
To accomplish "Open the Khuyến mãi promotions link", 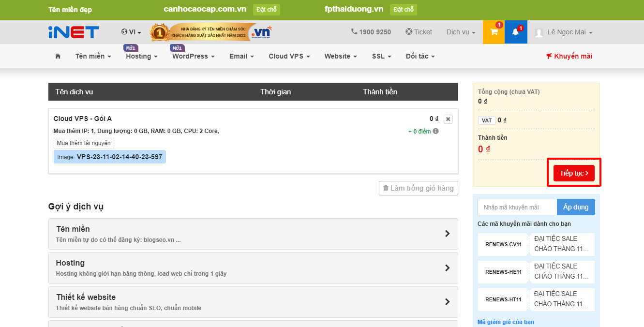I will (569, 56).
